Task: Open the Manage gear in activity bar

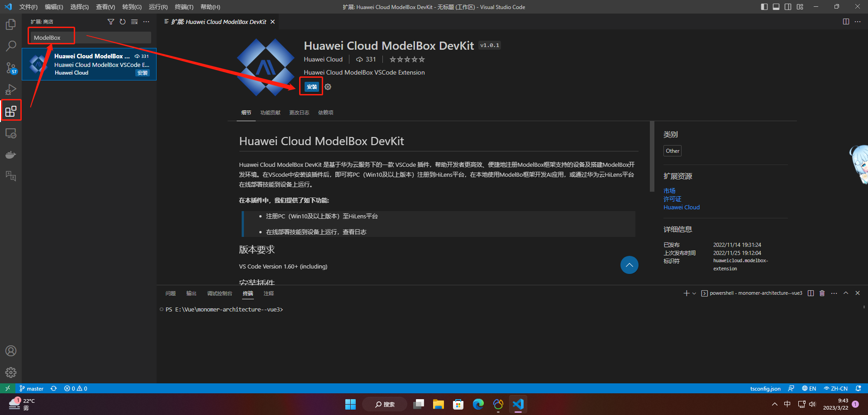Action: coord(11,373)
